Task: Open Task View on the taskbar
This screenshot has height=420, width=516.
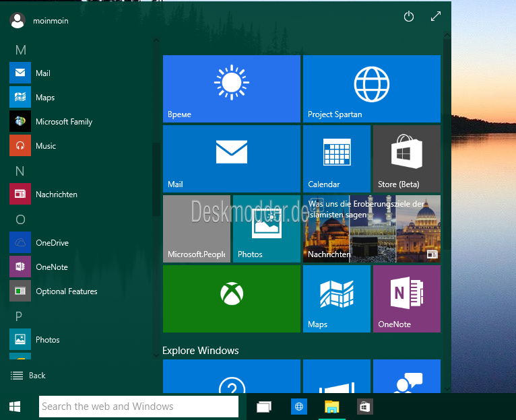Action: (264, 407)
